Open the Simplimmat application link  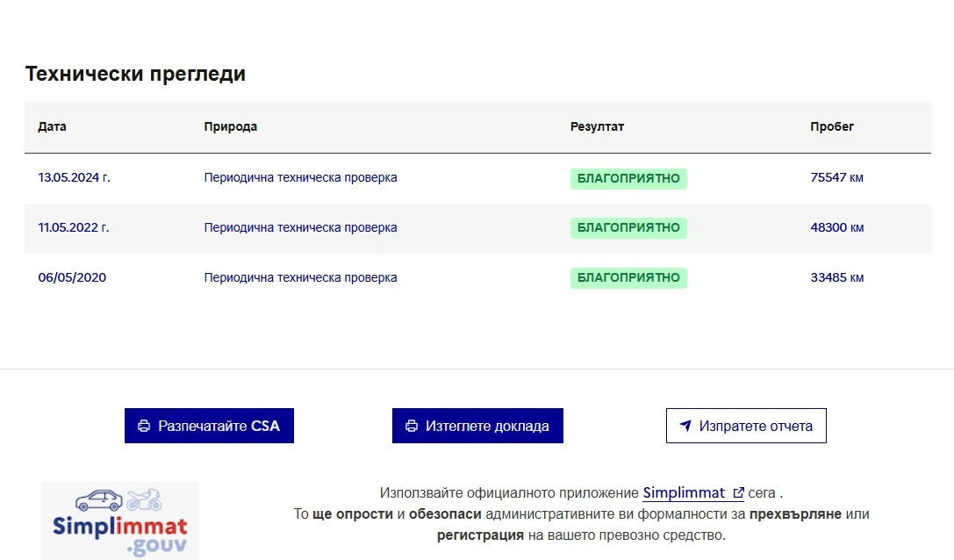[x=685, y=492]
